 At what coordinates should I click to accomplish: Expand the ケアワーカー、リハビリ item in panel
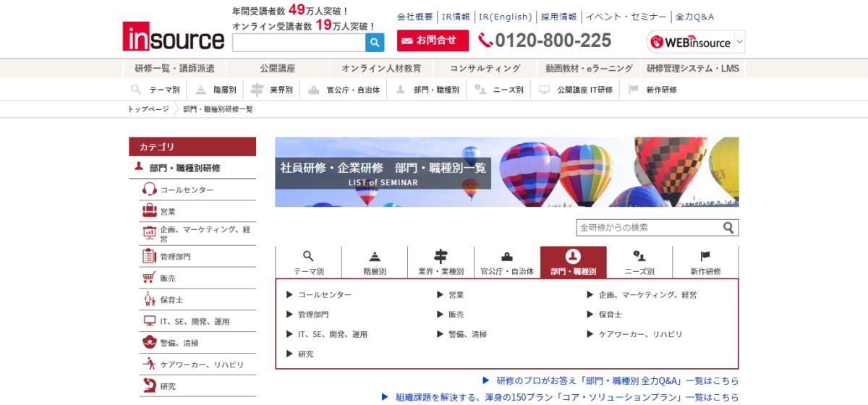click(590, 334)
